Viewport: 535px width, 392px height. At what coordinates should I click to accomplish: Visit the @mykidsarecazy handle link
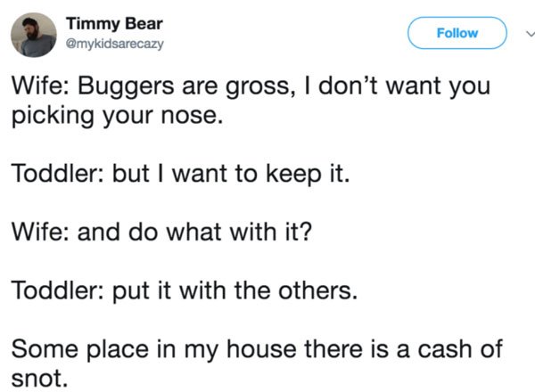click(x=114, y=44)
